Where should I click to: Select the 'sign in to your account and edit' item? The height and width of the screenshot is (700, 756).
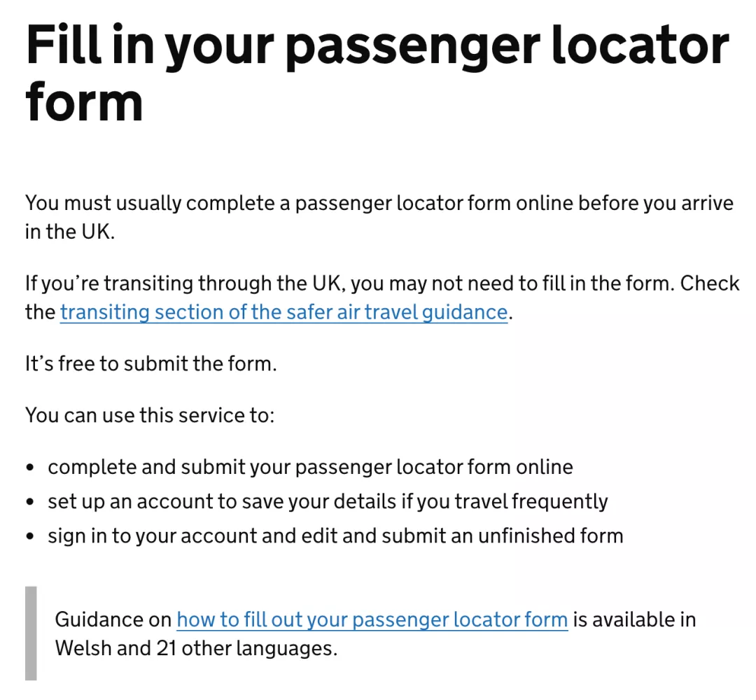335,537
